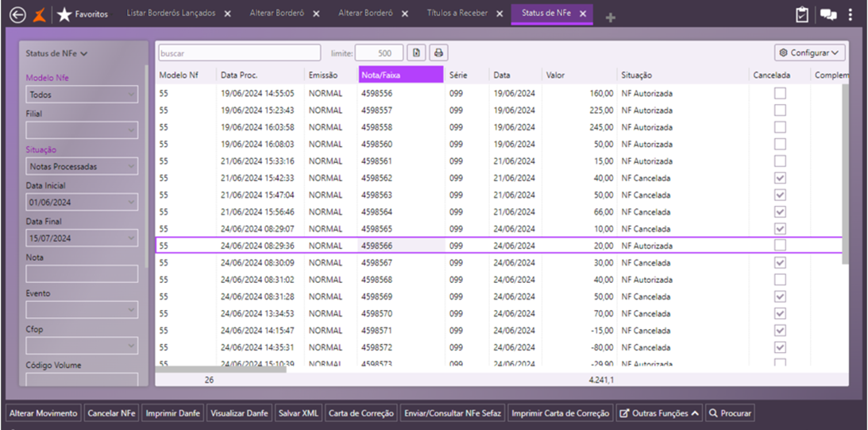Open the chat messages icon
The width and height of the screenshot is (868, 430).
coord(828,14)
